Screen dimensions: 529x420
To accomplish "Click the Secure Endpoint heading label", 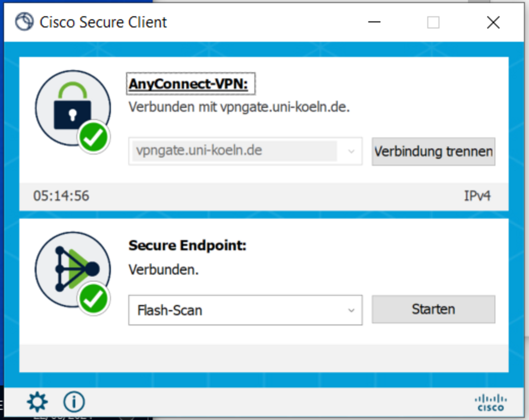I will (x=187, y=245).
